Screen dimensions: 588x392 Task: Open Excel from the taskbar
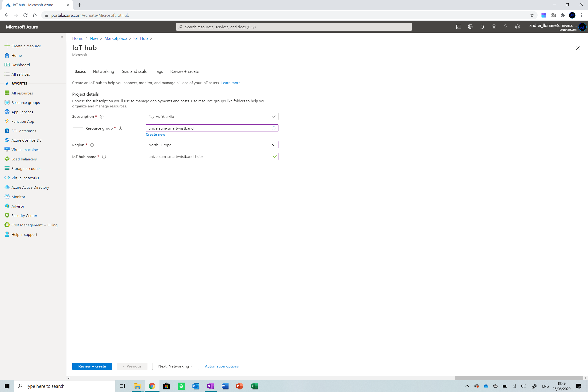254,386
